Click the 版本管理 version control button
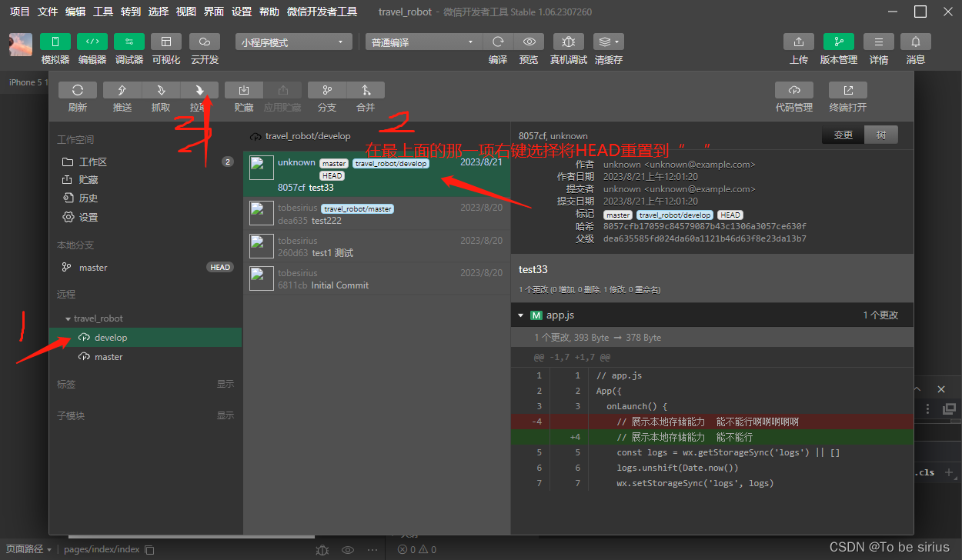Image resolution: width=962 pixels, height=560 pixels. pos(839,42)
